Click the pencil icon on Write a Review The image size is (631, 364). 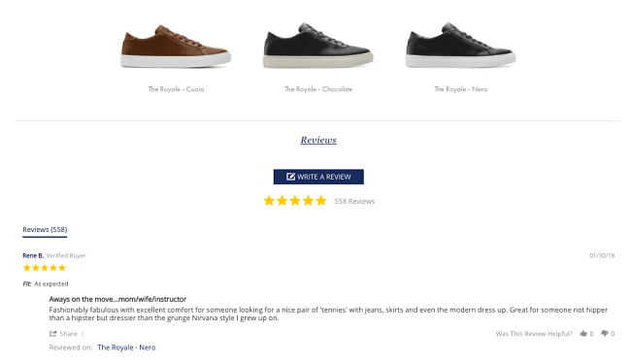pos(290,177)
